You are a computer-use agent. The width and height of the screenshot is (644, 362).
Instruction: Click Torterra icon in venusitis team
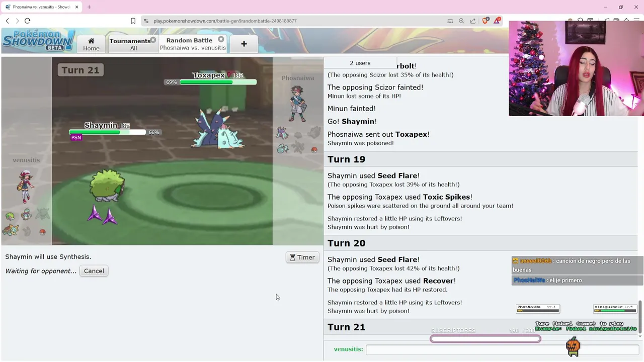click(x=10, y=231)
